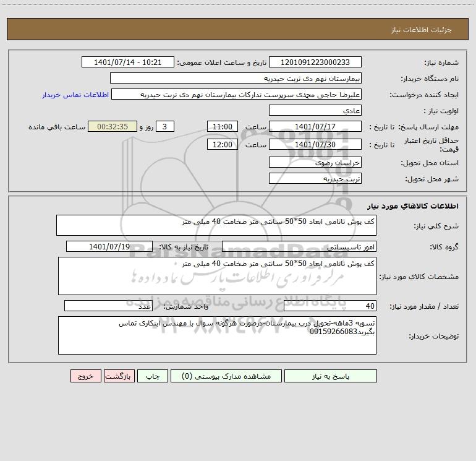The height and width of the screenshot is (461, 476).
Task: Open 'اطلاعات تماس خریدار' link
Action: pyautogui.click(x=75, y=95)
